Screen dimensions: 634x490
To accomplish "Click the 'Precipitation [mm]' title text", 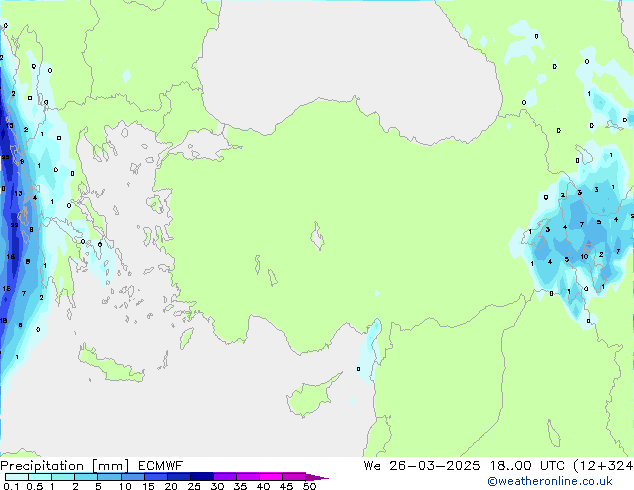I will [65, 466].
